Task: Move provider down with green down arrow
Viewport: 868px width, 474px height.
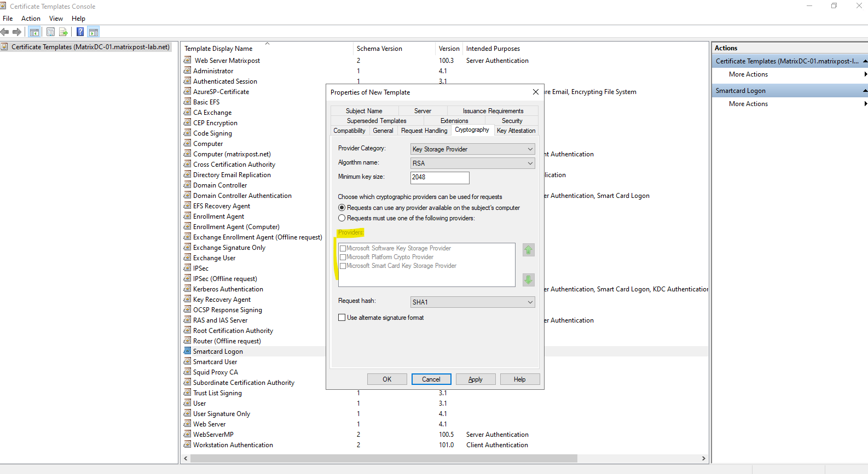Action: [x=528, y=279]
